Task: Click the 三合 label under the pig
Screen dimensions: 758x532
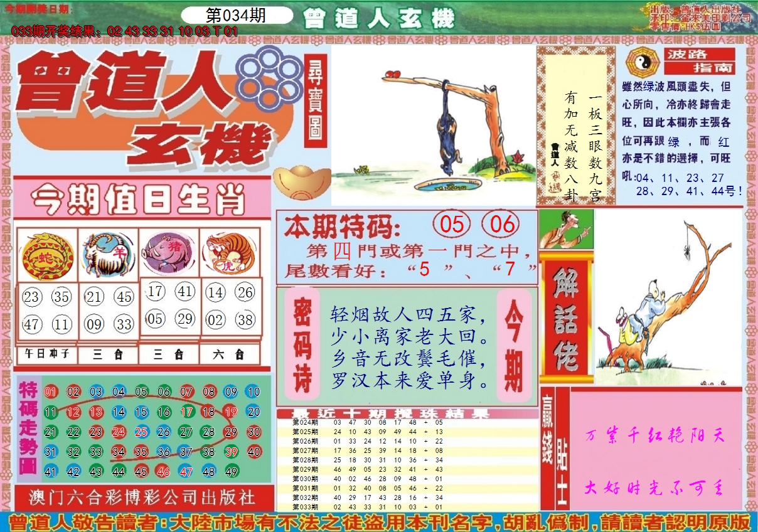Action: pos(168,354)
